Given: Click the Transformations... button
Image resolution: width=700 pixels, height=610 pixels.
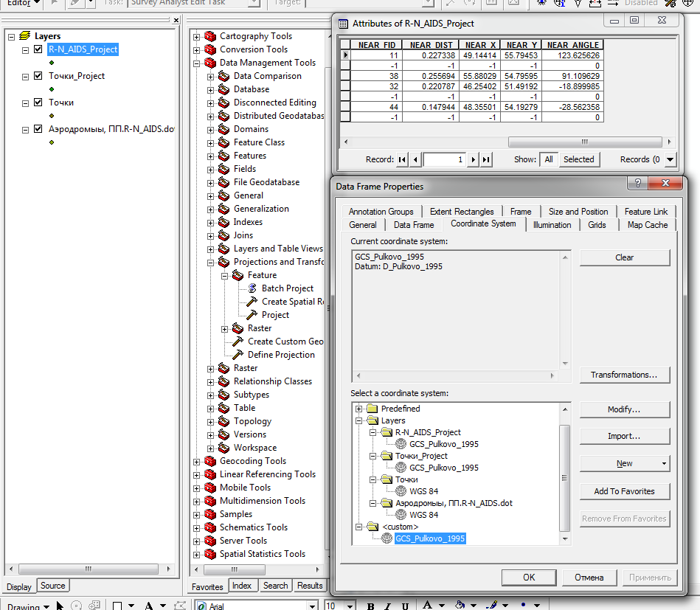Looking at the screenshot, I should click(625, 375).
